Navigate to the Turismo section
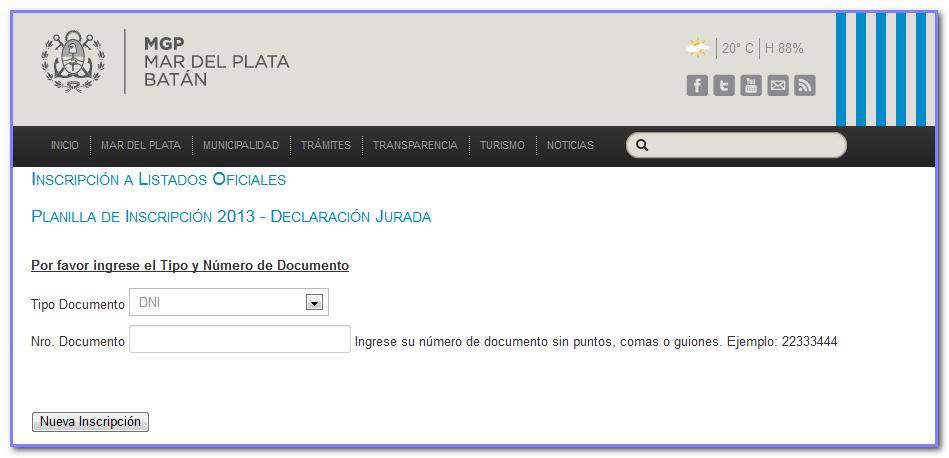This screenshot has width=949, height=458. 502,146
